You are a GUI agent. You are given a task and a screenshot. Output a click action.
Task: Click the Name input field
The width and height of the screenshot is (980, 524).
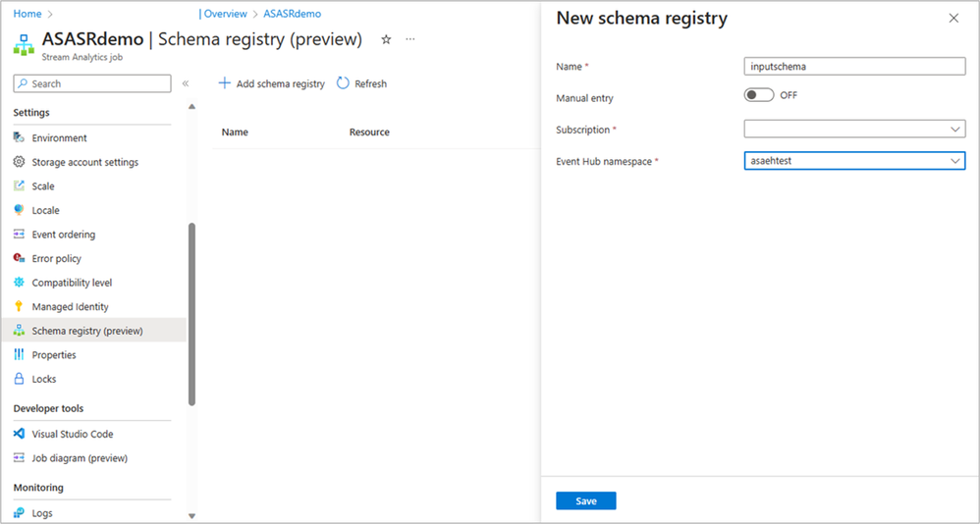[854, 67]
